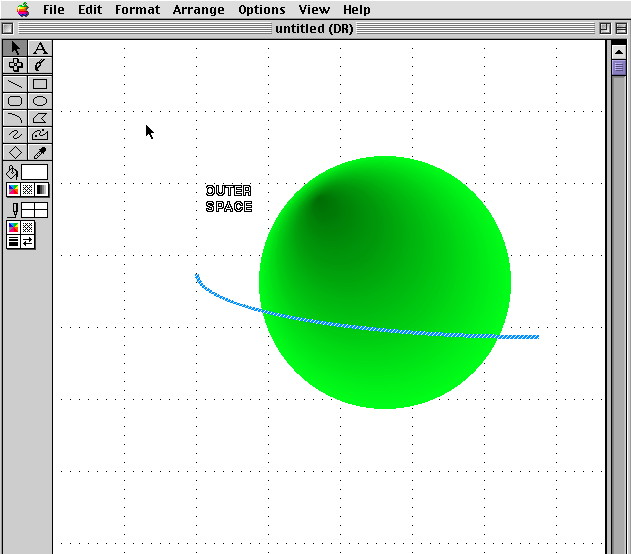Select the Polygon tool
631x554 pixels.
[40, 118]
